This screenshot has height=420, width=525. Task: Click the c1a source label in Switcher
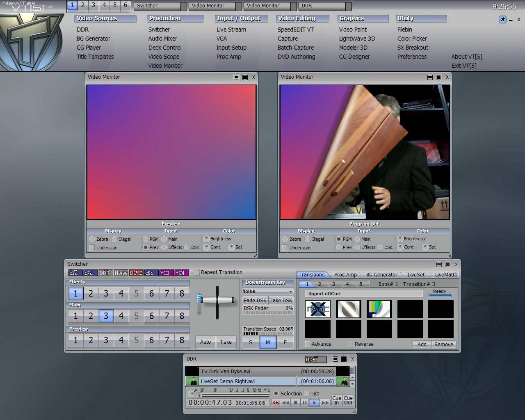tap(75, 273)
